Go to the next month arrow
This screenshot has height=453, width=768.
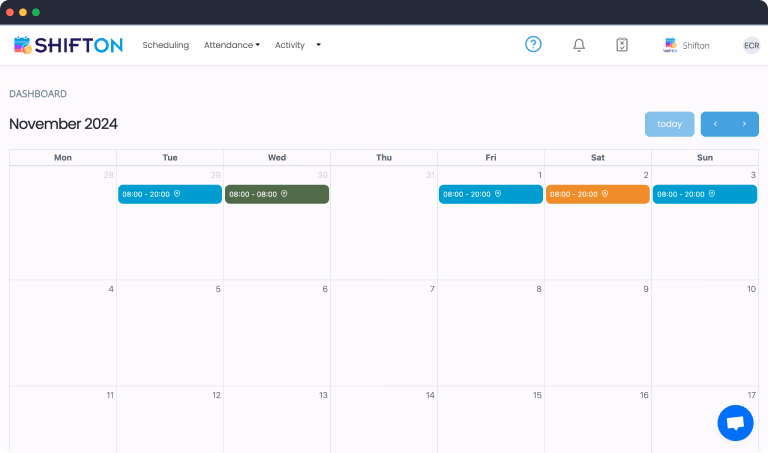pyautogui.click(x=744, y=124)
